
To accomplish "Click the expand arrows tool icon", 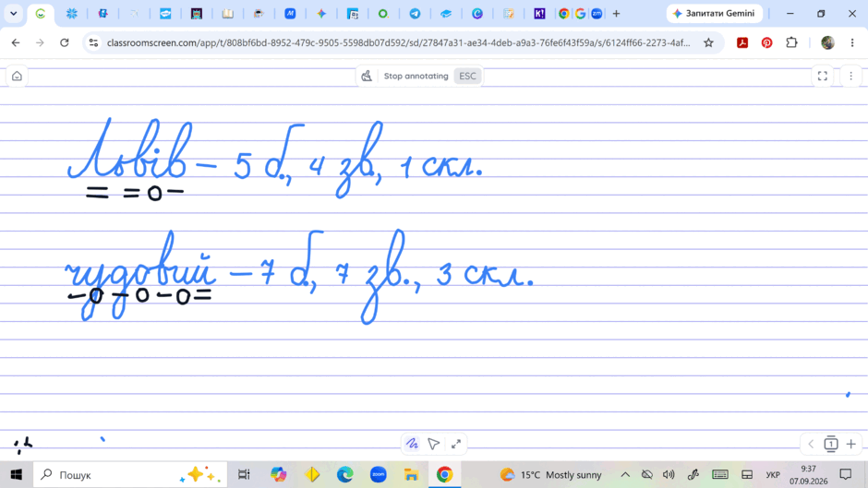I will (x=456, y=444).
